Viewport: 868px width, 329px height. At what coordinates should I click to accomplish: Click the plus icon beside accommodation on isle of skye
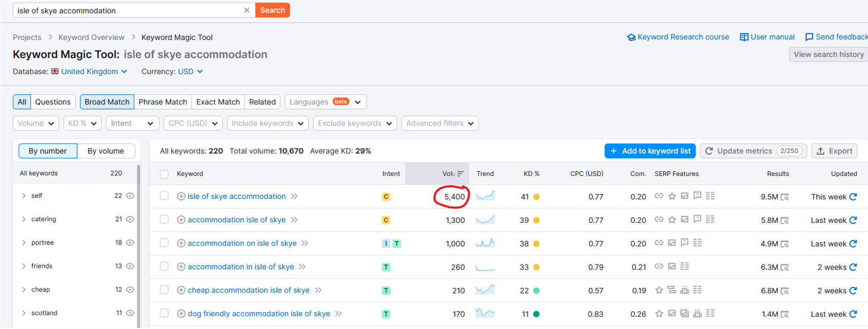tap(181, 243)
